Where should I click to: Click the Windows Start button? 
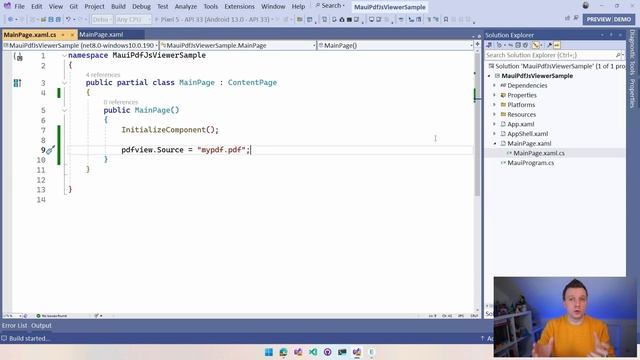(269, 352)
